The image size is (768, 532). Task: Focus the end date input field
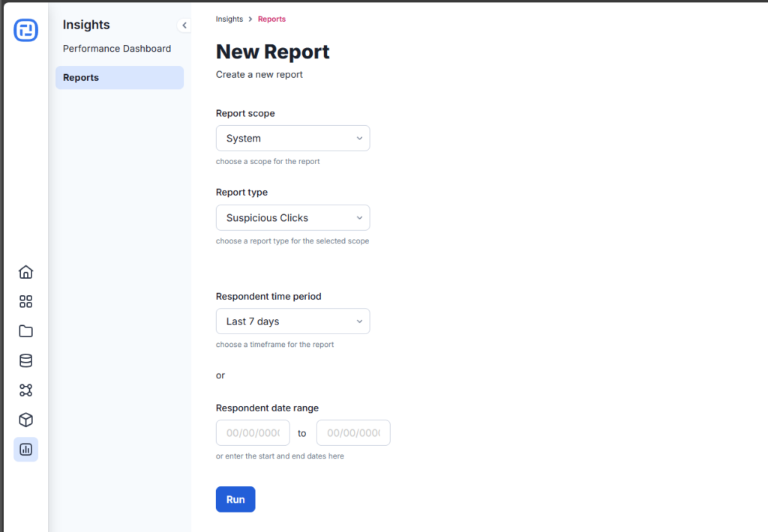tap(353, 433)
